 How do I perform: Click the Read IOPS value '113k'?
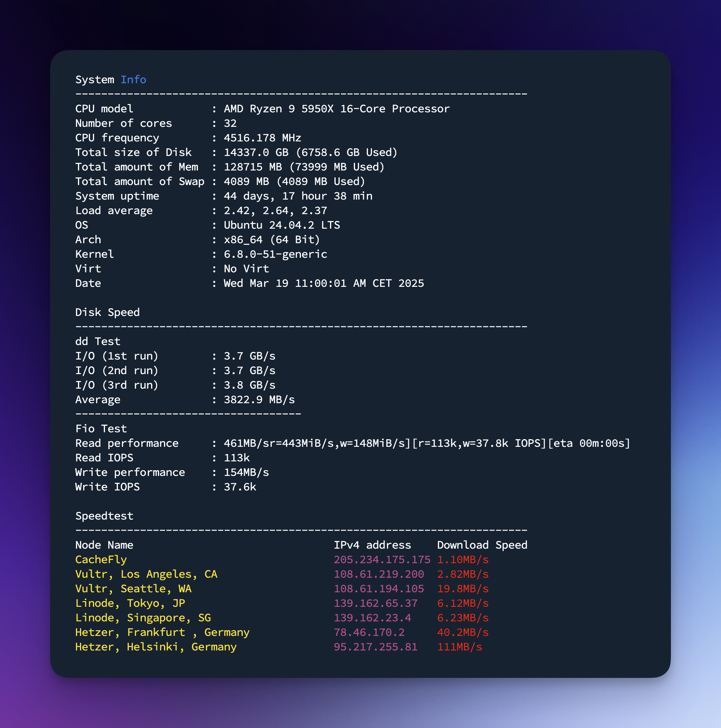click(237, 458)
